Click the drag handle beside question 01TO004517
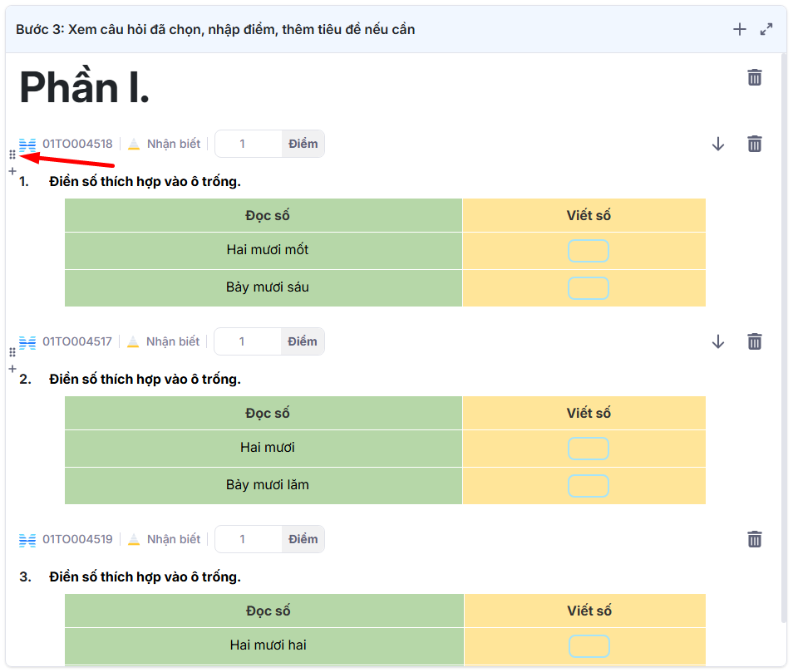793x672 pixels. [x=12, y=353]
